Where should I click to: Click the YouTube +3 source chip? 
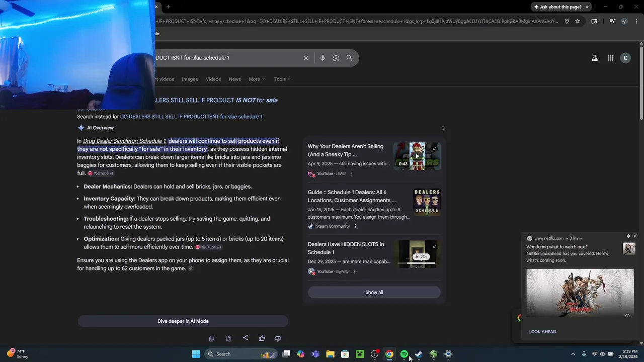(x=209, y=247)
